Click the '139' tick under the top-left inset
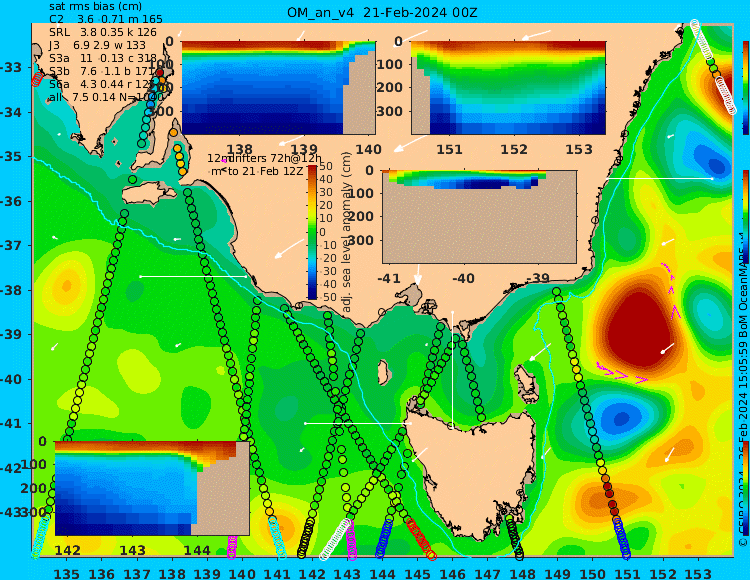750x580 pixels. 304,149
